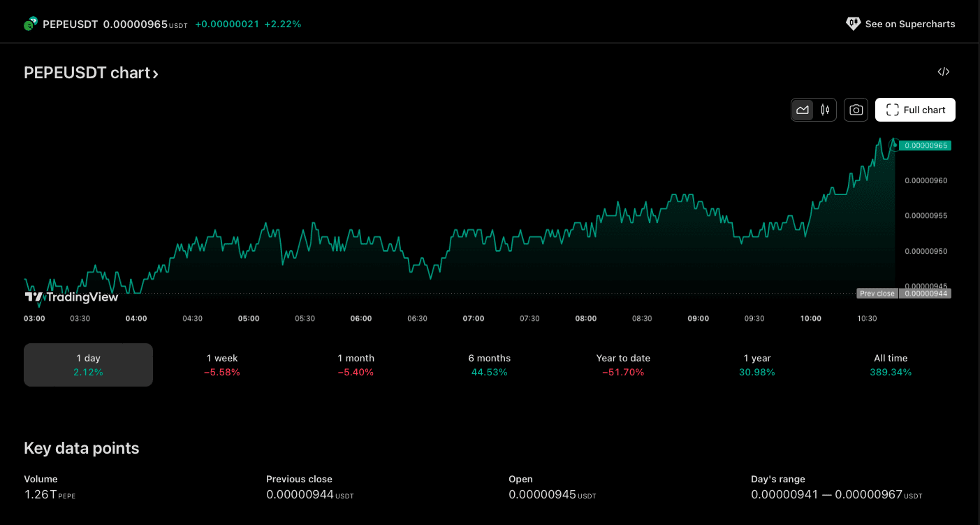The height and width of the screenshot is (525, 980).
Task: Show the 1 year performance range
Action: 756,365
